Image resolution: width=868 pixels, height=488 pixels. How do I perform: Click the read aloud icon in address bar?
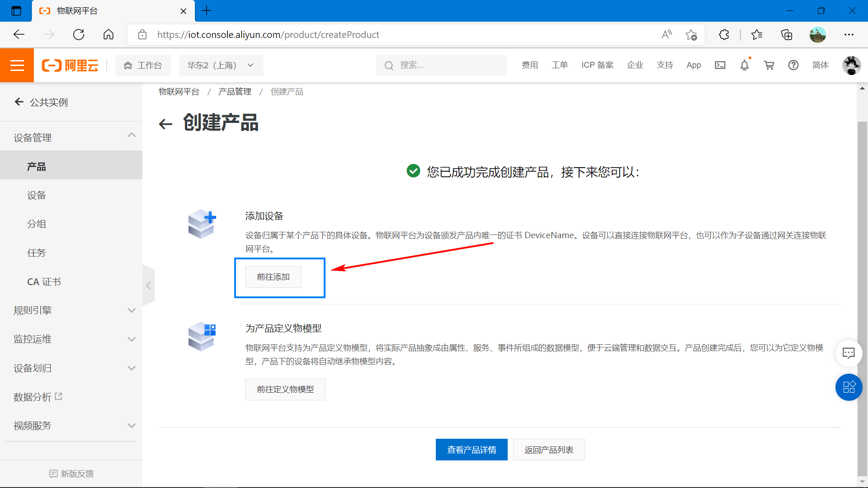pyautogui.click(x=667, y=35)
